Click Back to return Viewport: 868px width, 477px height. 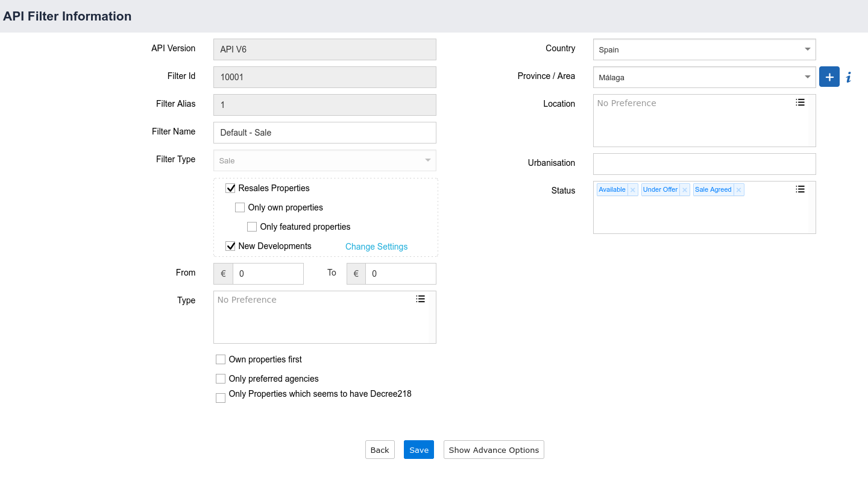[x=380, y=449]
